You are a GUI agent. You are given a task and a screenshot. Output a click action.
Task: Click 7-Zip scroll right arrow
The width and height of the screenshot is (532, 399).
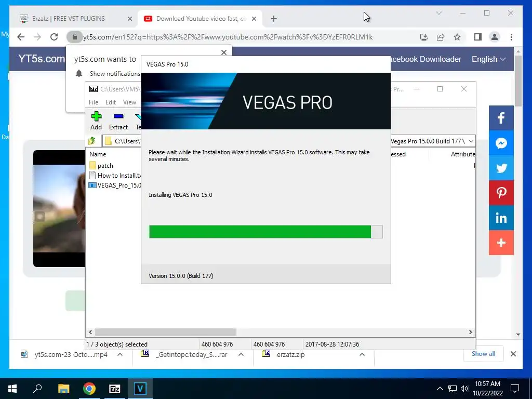471,332
